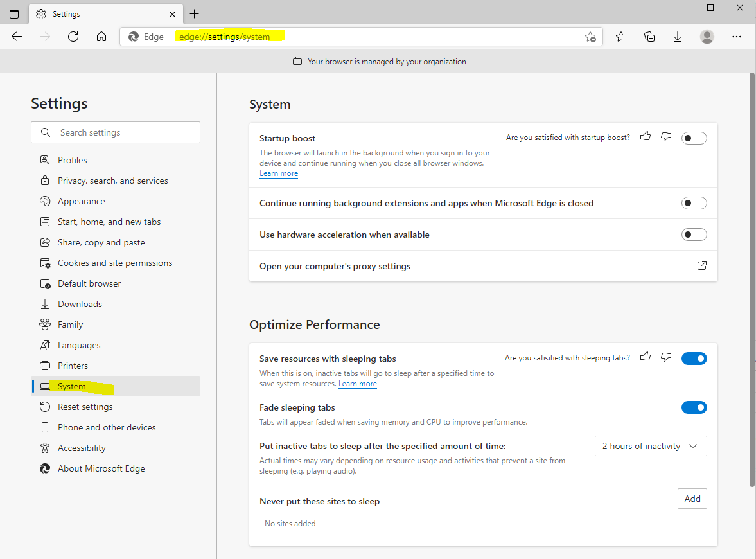Click the Search settings field
The width and height of the screenshot is (756, 559).
coord(116,132)
